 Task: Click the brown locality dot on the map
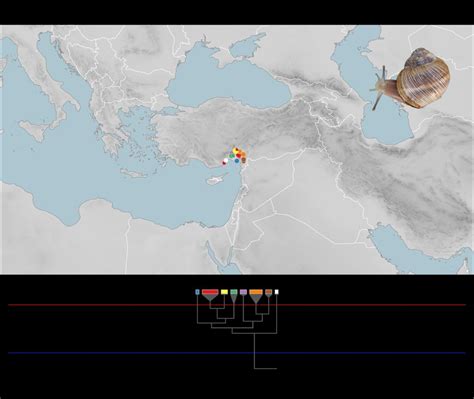click(244, 160)
